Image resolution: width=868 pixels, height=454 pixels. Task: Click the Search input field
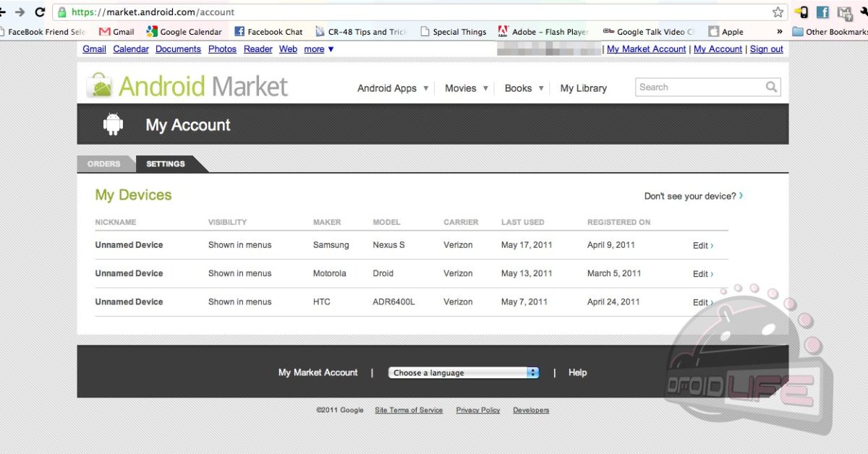[x=698, y=87]
